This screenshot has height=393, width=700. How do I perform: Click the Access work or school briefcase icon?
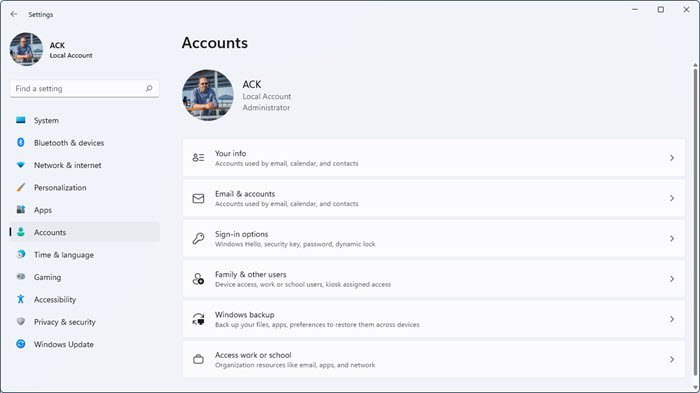tap(198, 359)
